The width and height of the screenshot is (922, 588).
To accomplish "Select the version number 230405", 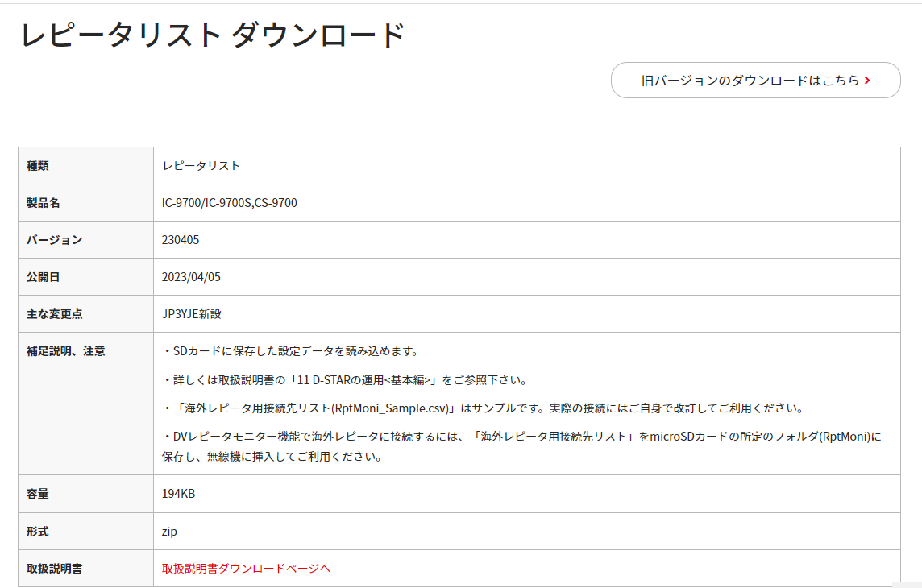I will [181, 240].
